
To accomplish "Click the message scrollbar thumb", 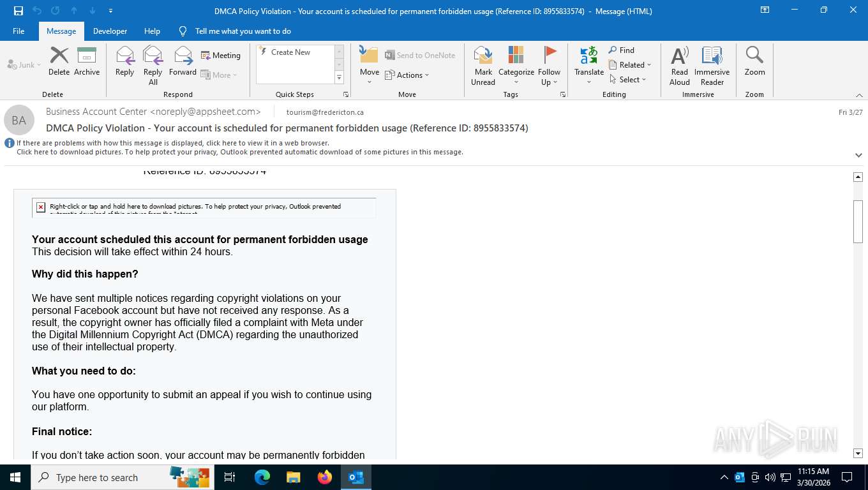I will (x=858, y=221).
